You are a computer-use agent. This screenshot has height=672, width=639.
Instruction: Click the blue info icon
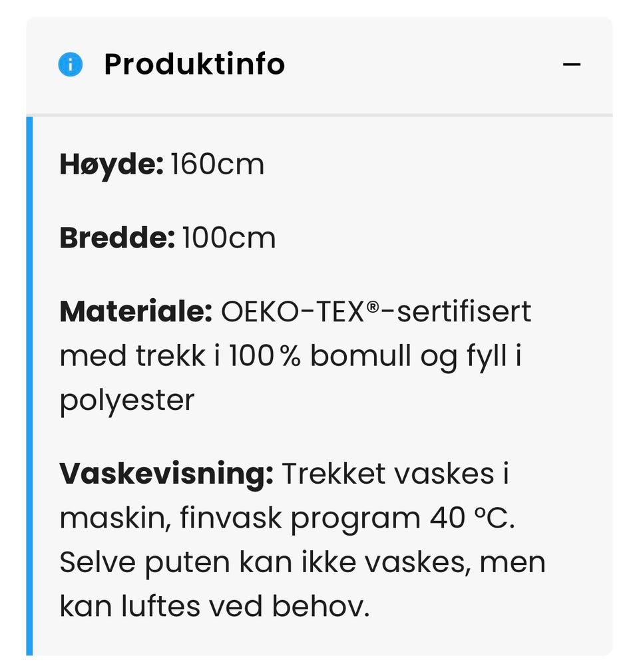coord(71,65)
